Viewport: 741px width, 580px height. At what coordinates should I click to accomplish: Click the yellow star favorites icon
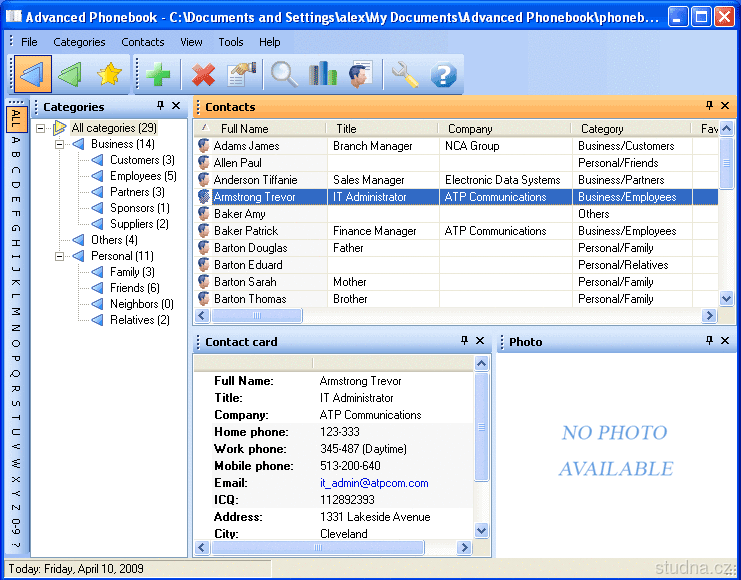(108, 75)
